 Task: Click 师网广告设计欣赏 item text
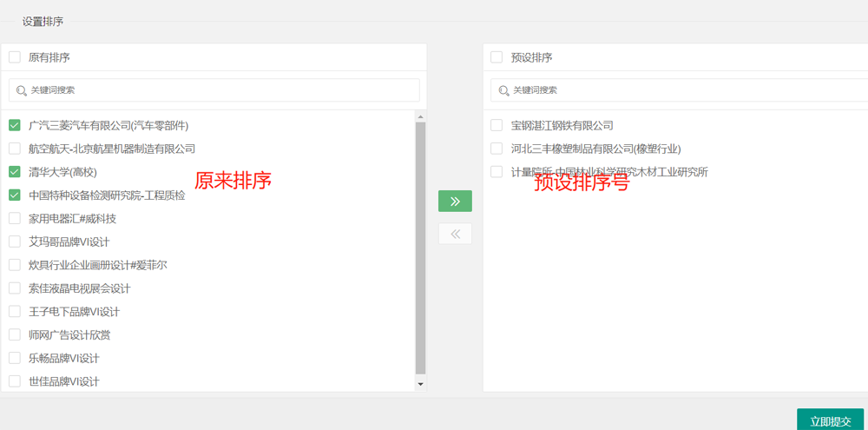point(69,335)
